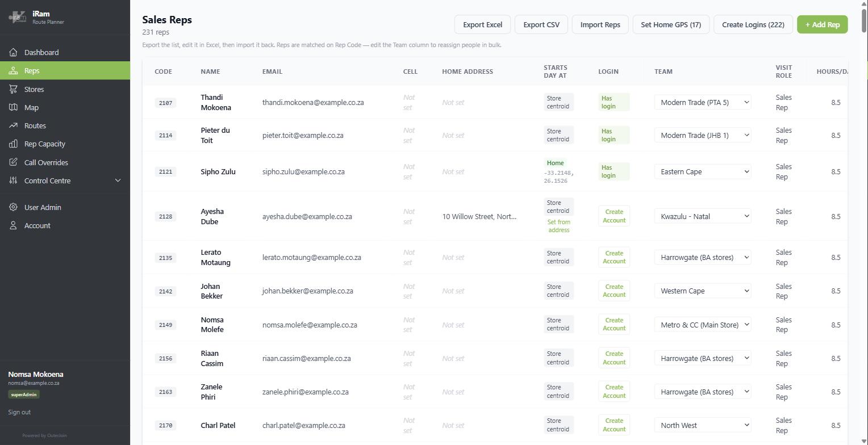Click the Export CSV button
This screenshot has height=445, width=868.
[541, 24]
